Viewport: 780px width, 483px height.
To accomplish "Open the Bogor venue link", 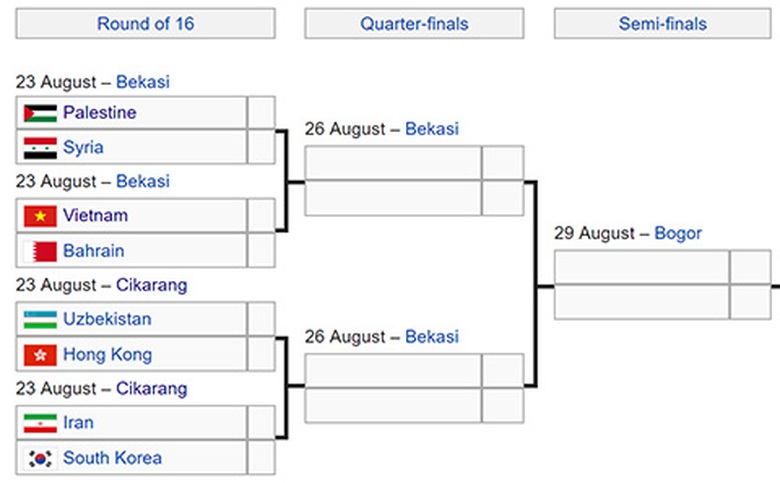I will 678,233.
